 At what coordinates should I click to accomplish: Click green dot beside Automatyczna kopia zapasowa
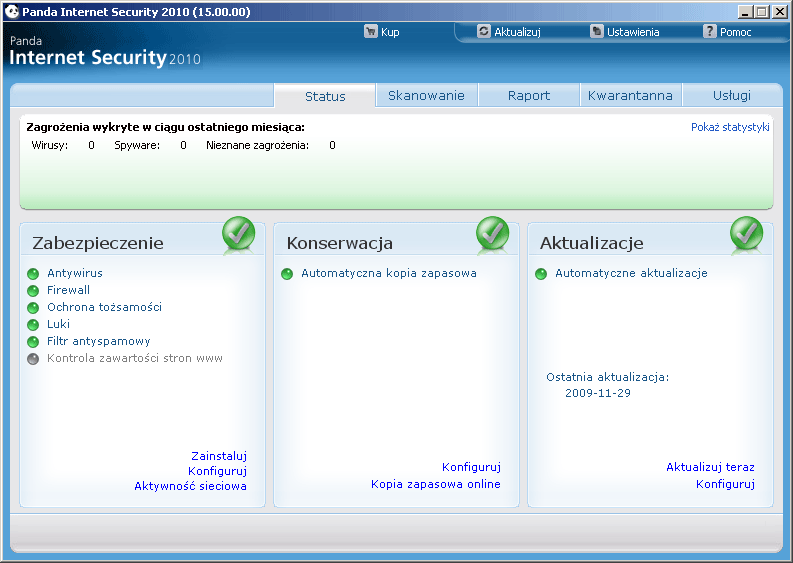(287, 274)
